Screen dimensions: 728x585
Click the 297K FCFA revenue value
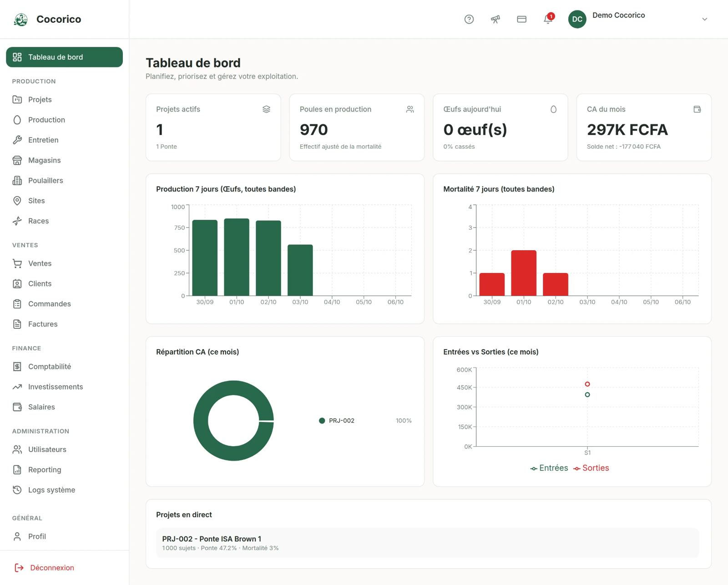(627, 130)
